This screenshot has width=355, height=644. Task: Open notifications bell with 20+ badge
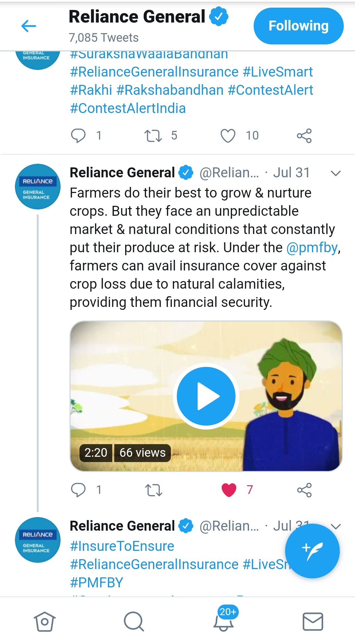(x=224, y=620)
